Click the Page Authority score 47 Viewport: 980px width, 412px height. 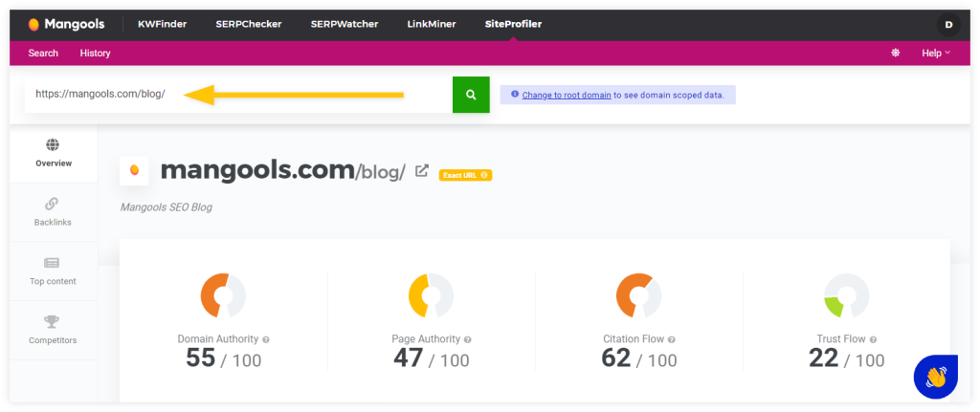[x=408, y=358]
